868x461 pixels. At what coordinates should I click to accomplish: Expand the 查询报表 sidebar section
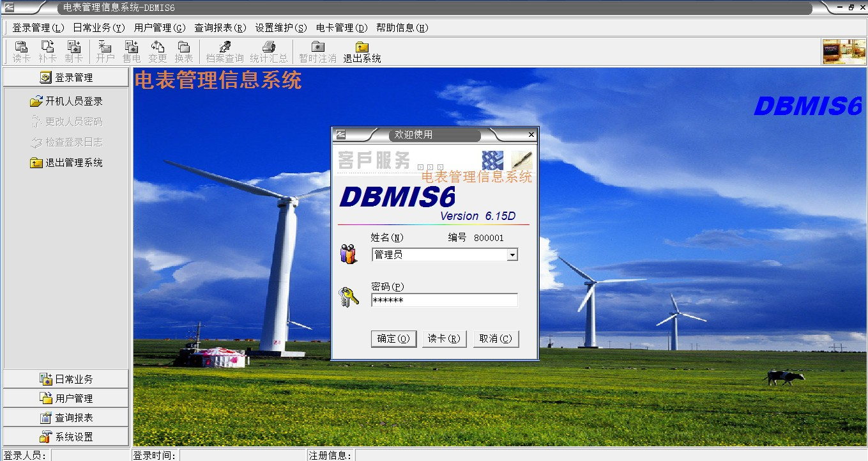tap(66, 418)
